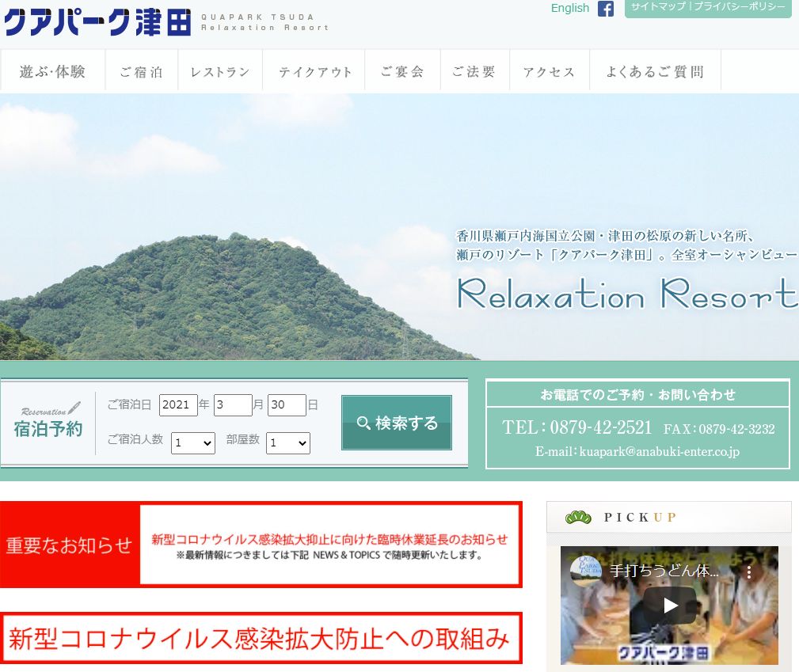
Task: Switch site language to English
Action: [x=569, y=8]
